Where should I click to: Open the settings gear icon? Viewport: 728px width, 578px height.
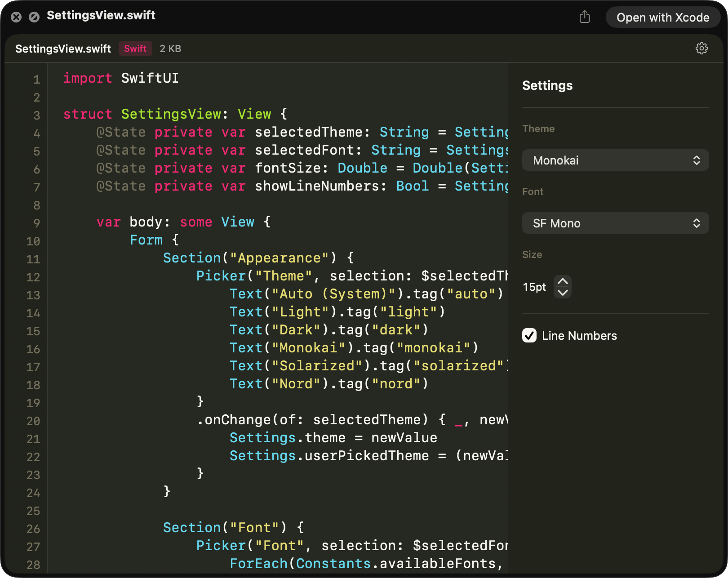701,49
